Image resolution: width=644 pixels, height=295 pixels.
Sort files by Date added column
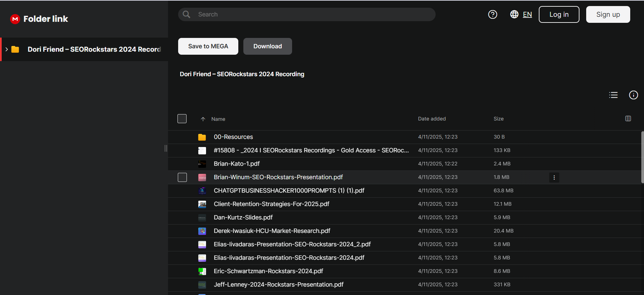pyautogui.click(x=432, y=119)
